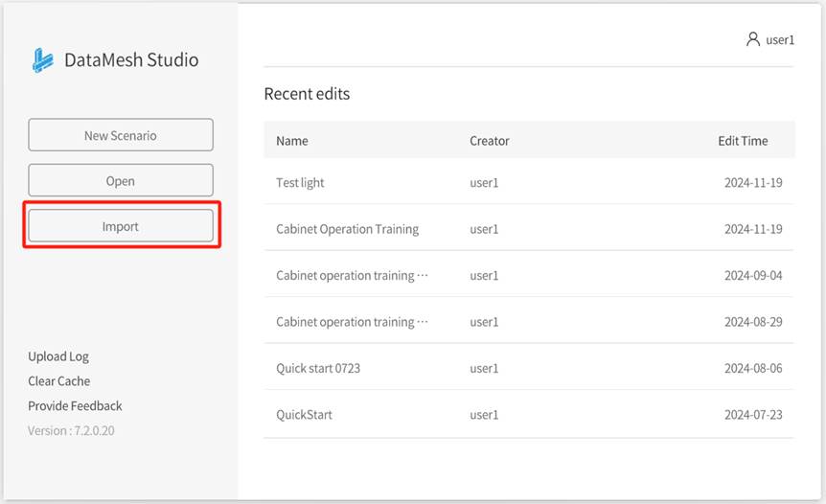Click the Edit Time column header
Screen dimensions: 826x504
coord(743,141)
